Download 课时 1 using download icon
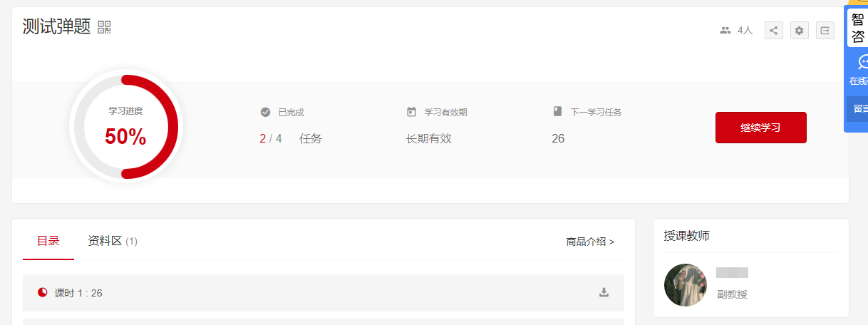The image size is (868, 325). pyautogui.click(x=604, y=292)
